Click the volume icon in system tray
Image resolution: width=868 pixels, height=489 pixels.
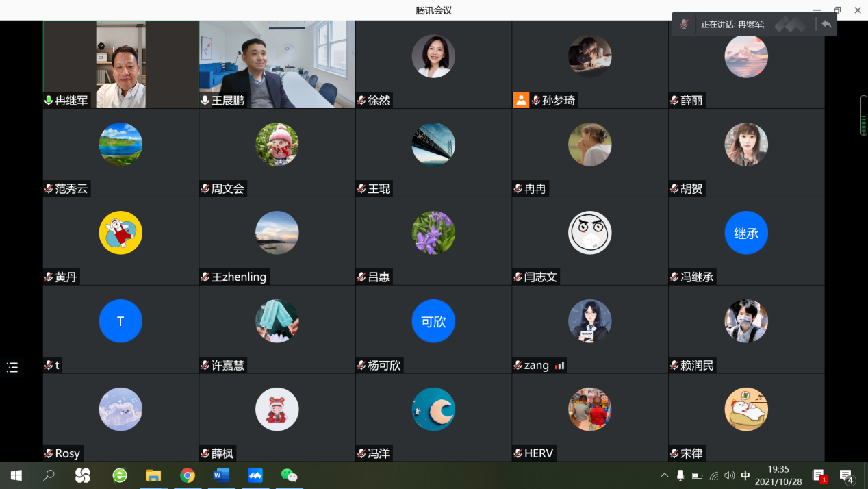click(730, 475)
